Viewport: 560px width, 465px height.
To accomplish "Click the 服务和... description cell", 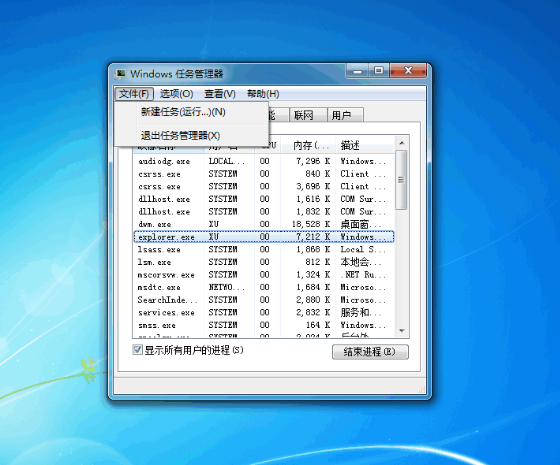I will (x=361, y=312).
